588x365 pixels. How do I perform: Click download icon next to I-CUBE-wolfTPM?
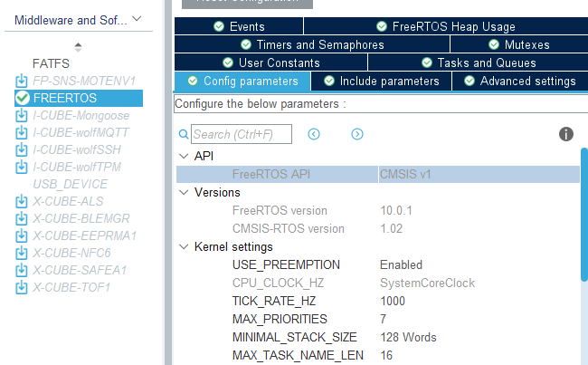[22, 168]
